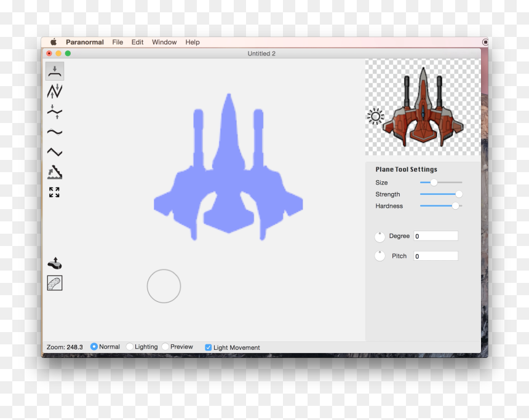Click the fit-to-screen expand arrows icon
The image size is (529, 420).
tap(54, 192)
